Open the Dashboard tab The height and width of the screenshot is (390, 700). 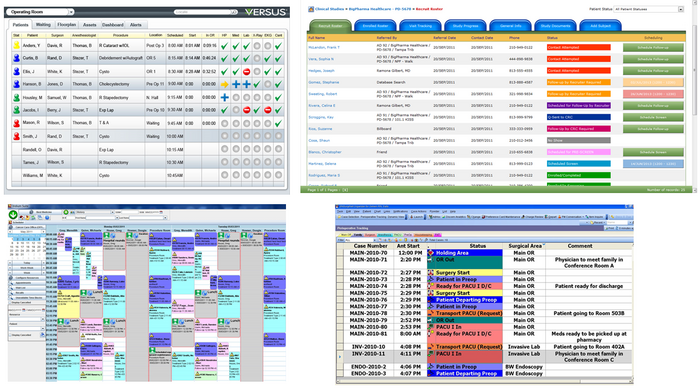coord(113,25)
